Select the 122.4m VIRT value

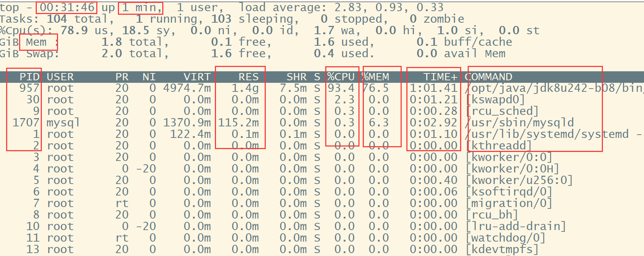[190, 134]
